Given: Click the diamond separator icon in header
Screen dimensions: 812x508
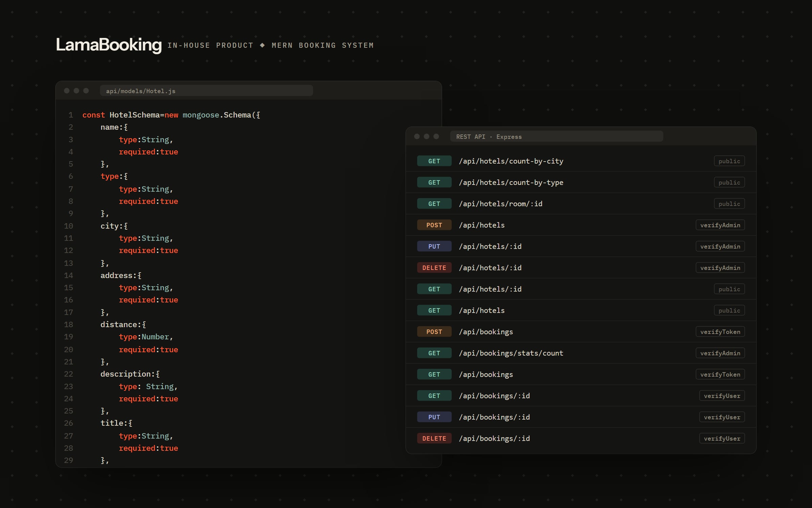Looking at the screenshot, I should (x=262, y=45).
